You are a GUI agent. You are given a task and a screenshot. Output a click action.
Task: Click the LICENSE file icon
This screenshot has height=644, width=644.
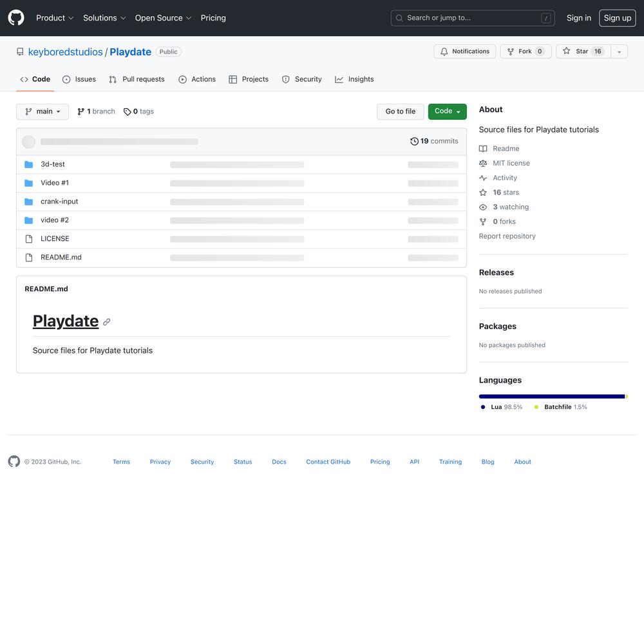coord(29,239)
